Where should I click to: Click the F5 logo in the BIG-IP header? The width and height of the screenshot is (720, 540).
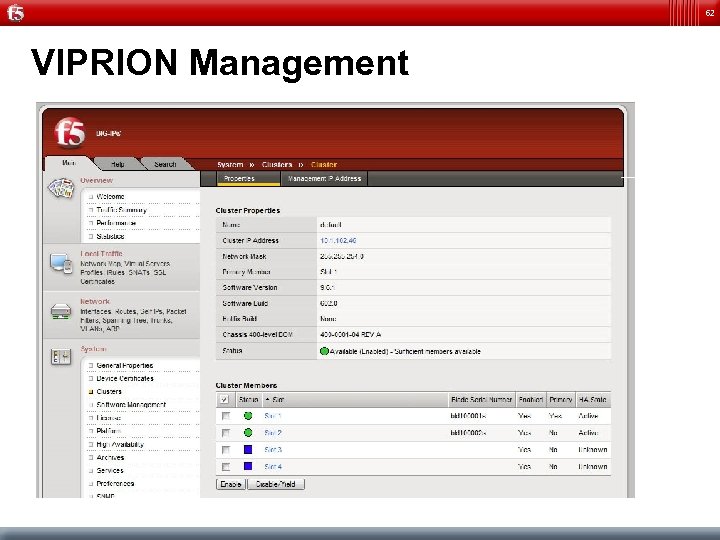pos(69,133)
